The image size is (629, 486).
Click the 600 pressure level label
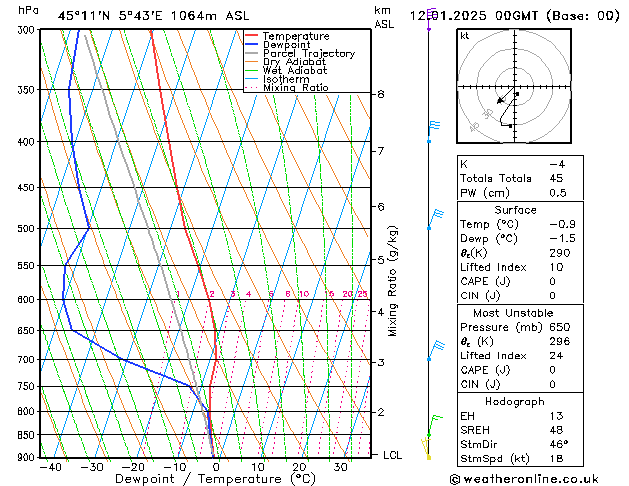[28, 299]
